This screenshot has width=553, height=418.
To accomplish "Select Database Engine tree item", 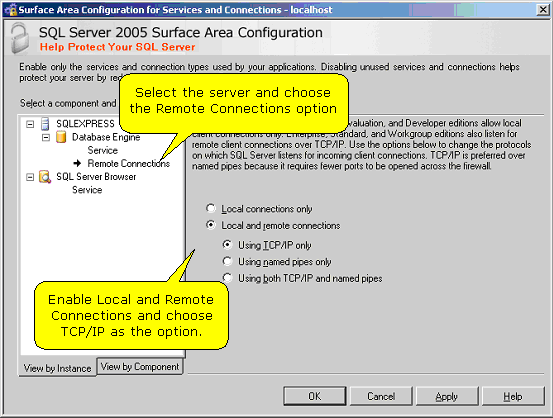I will [x=106, y=137].
